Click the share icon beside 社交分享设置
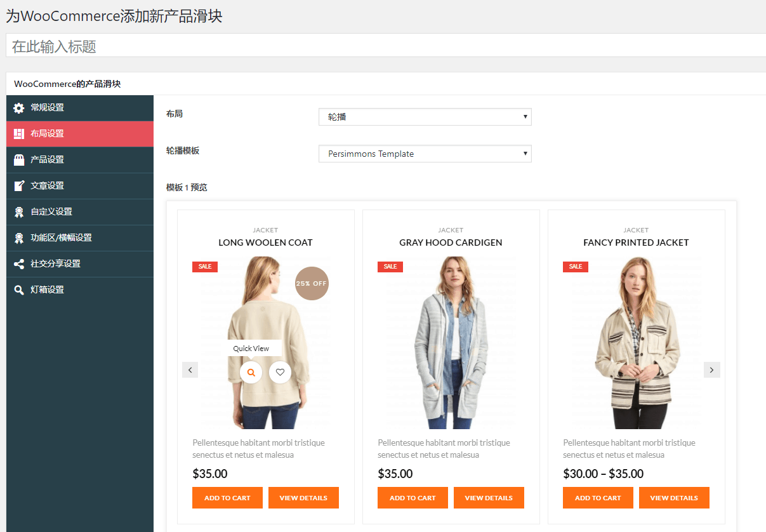 (19, 264)
